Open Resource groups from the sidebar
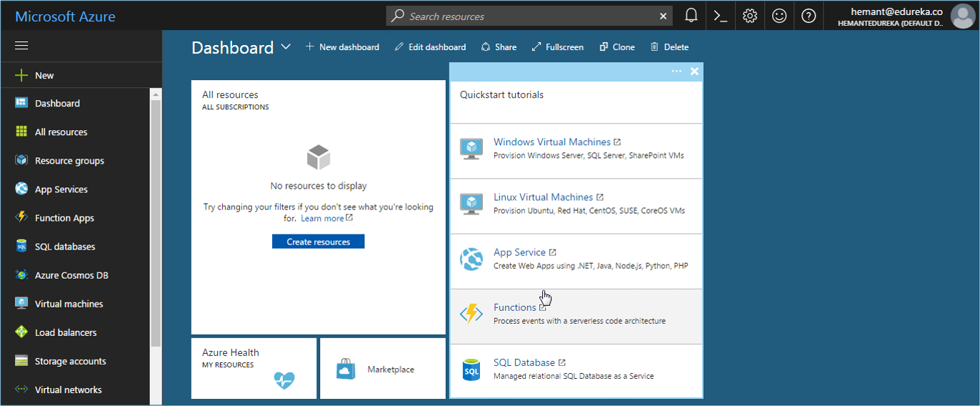Image resolution: width=980 pixels, height=406 pixels. [x=69, y=161]
